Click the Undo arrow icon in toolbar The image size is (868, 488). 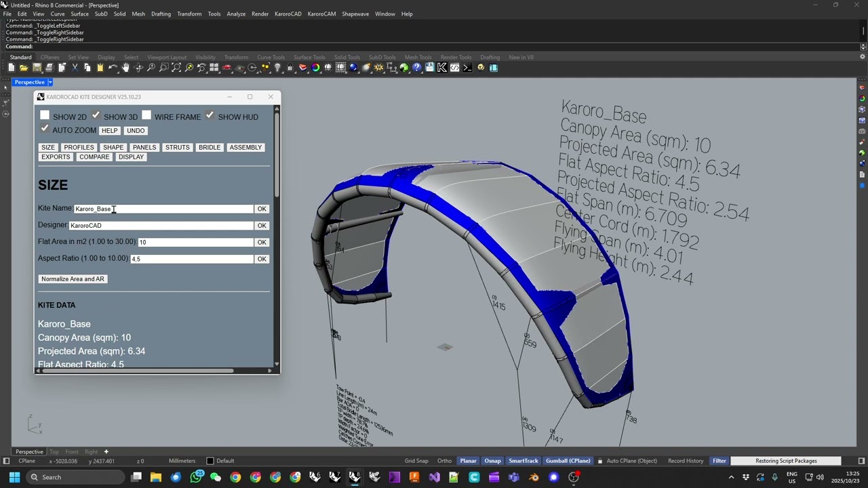(x=113, y=68)
